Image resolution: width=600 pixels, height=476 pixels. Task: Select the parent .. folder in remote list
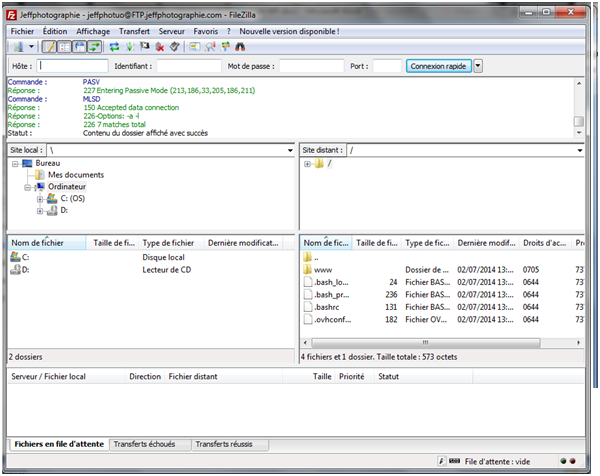tap(442, 258)
